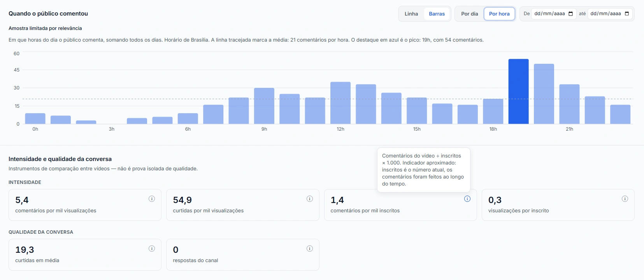Group comments Por dia
Screen dimensions: 644x280
coord(470,14)
